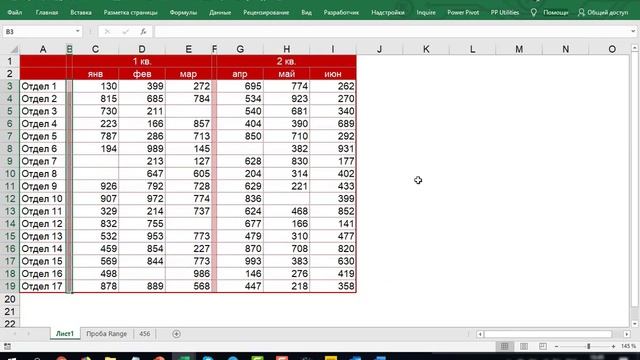Click the macro record icon in status bar
640x360 pixels.
[x=7, y=347]
